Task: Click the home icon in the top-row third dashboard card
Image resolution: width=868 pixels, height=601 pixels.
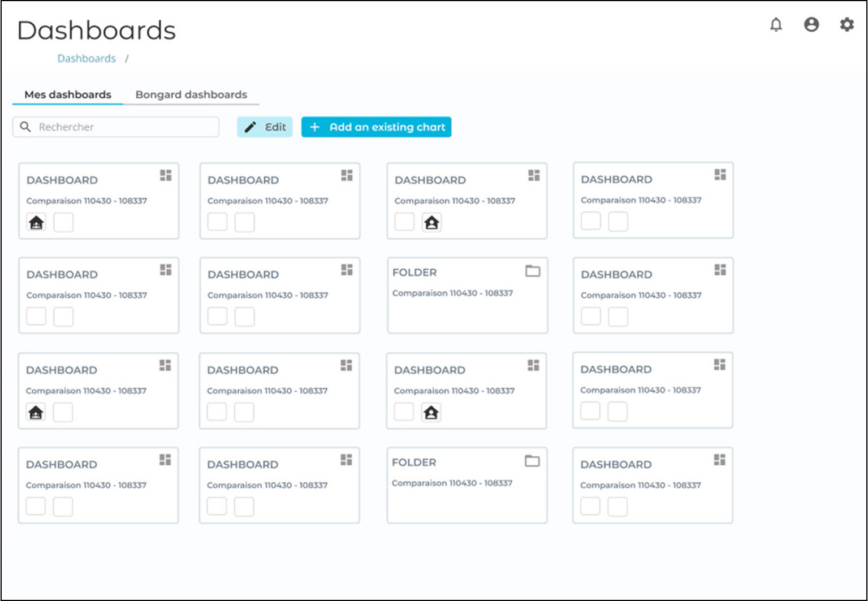Action: pyautogui.click(x=431, y=222)
